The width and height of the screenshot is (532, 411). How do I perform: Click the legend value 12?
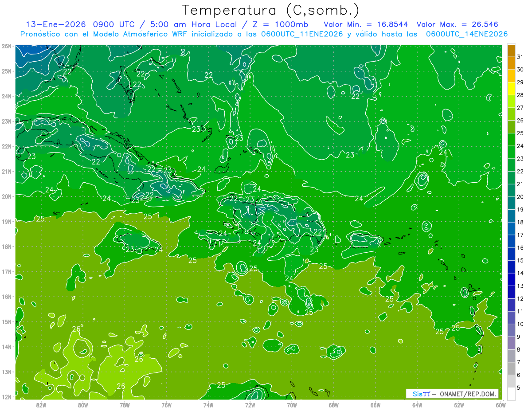point(520,298)
